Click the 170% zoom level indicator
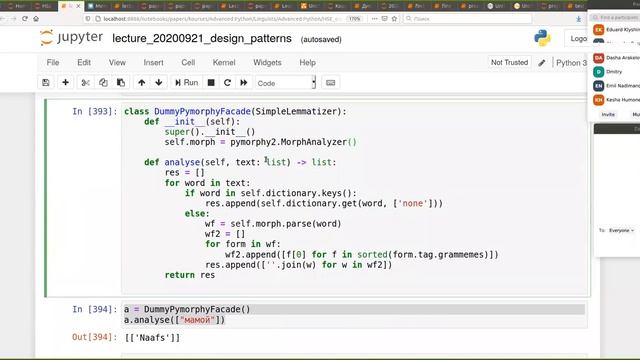This screenshot has width=640, height=360. tap(354, 19)
